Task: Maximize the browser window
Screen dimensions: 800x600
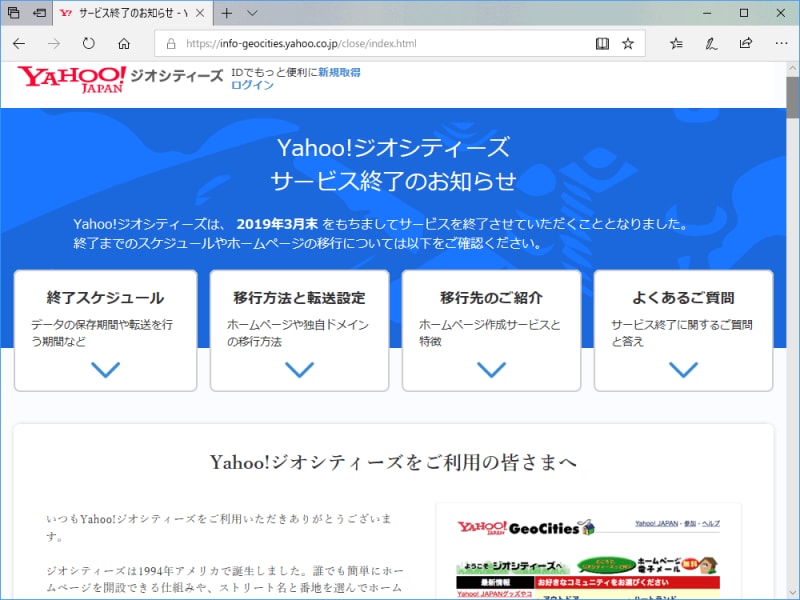Action: [744, 13]
